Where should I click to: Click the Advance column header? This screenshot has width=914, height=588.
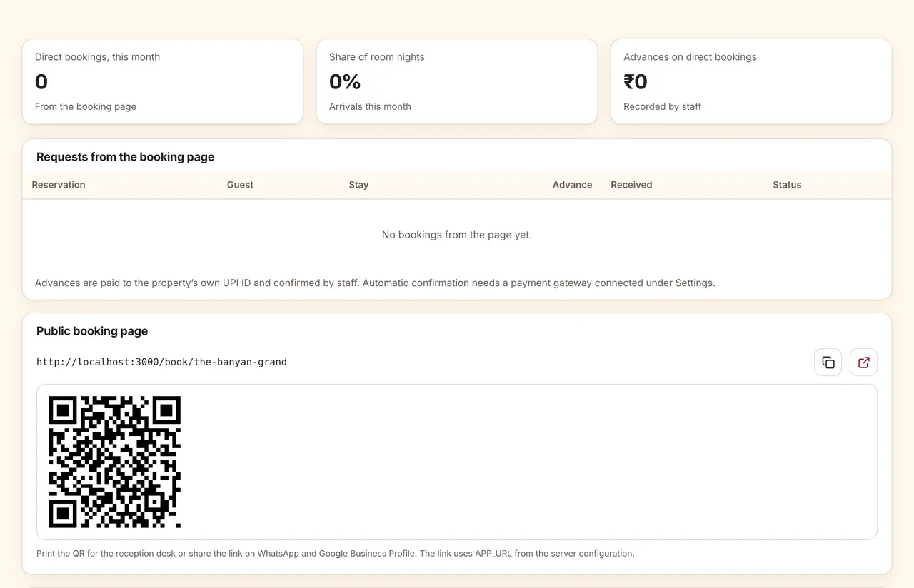point(572,185)
